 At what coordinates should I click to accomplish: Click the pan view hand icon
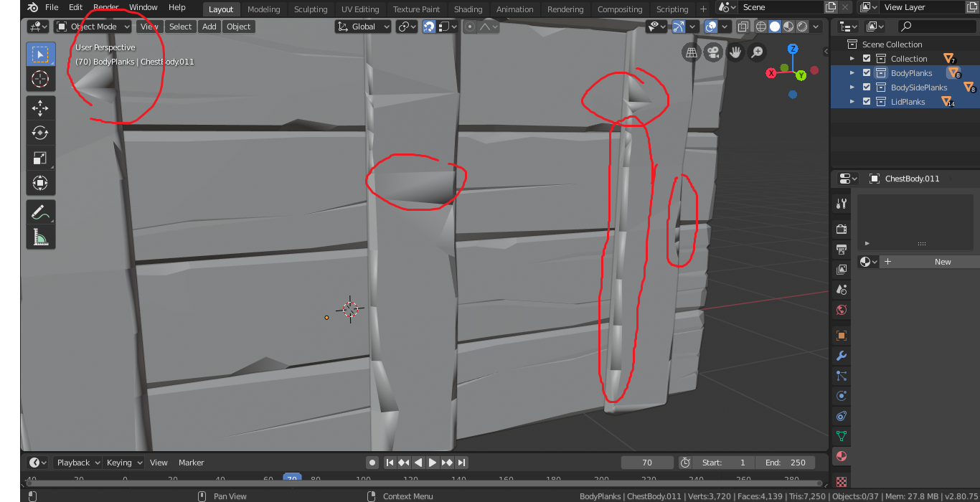[x=735, y=52]
